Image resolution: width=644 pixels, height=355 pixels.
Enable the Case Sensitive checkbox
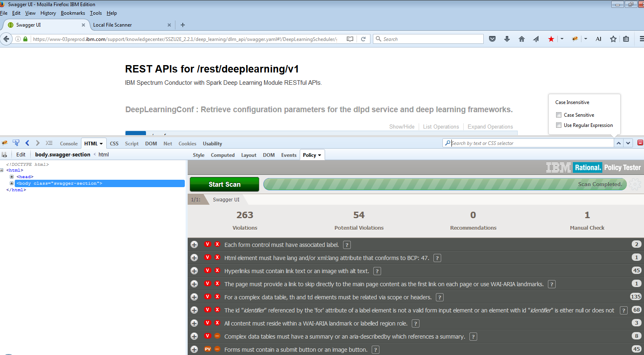click(559, 115)
